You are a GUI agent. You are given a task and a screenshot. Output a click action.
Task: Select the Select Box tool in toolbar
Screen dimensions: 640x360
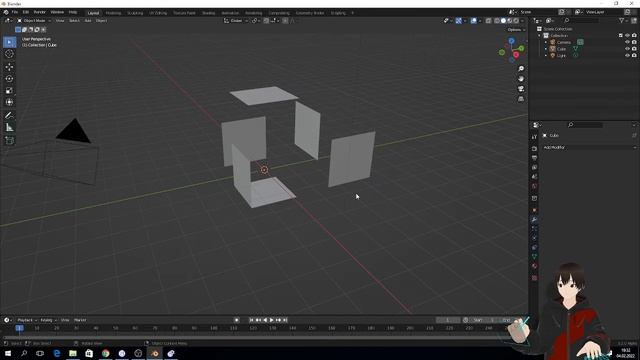tap(9, 42)
